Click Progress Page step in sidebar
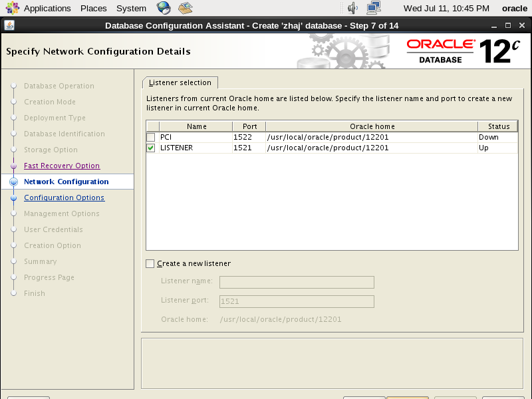The image size is (532, 399). click(x=49, y=277)
